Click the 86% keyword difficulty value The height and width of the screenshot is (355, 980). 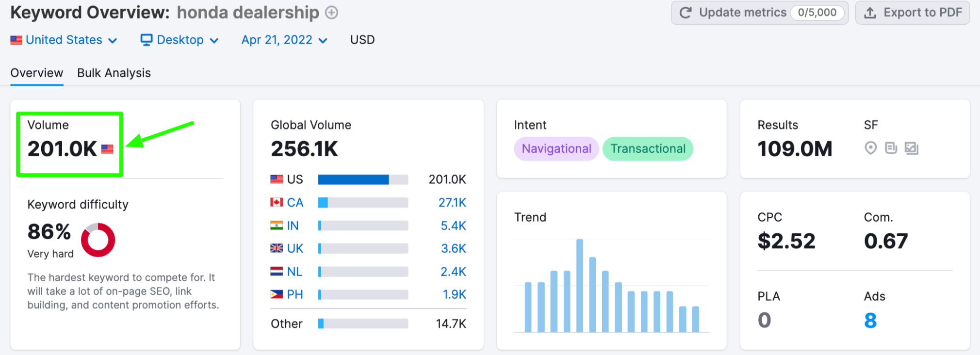pyautogui.click(x=49, y=232)
